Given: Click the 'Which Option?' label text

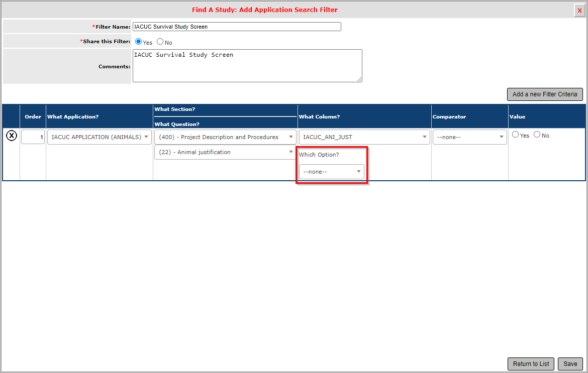Looking at the screenshot, I should pyautogui.click(x=319, y=155).
